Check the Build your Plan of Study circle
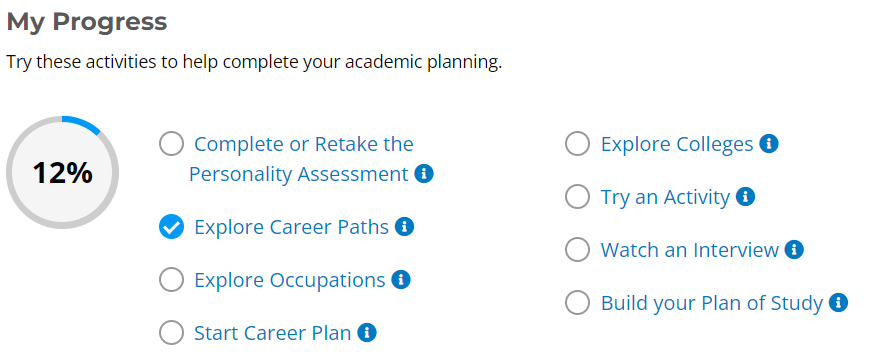 point(577,303)
